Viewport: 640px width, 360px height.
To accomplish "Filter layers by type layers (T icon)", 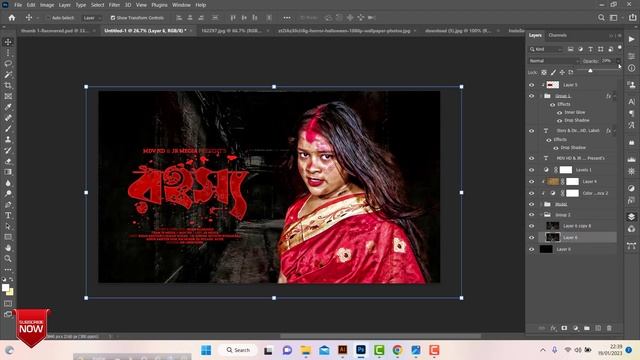I will pyautogui.click(x=590, y=49).
